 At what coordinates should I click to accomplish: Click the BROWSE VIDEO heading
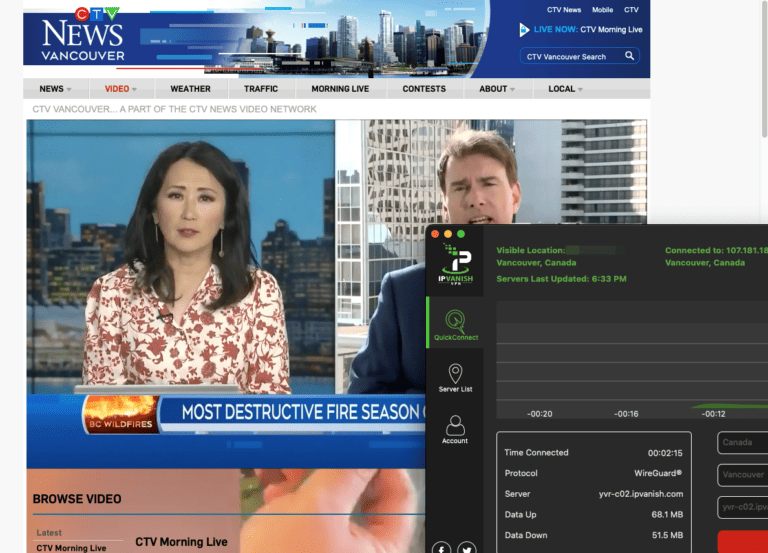click(77, 499)
